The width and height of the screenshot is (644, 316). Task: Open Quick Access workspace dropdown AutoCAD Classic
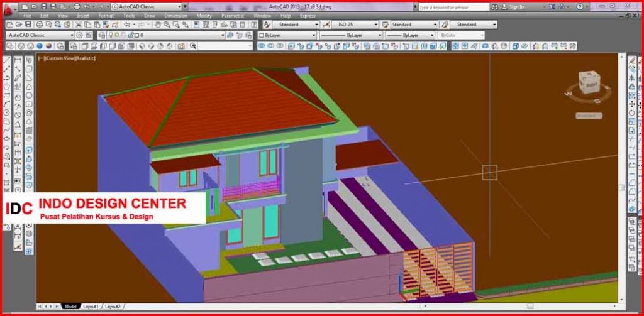(x=147, y=7)
